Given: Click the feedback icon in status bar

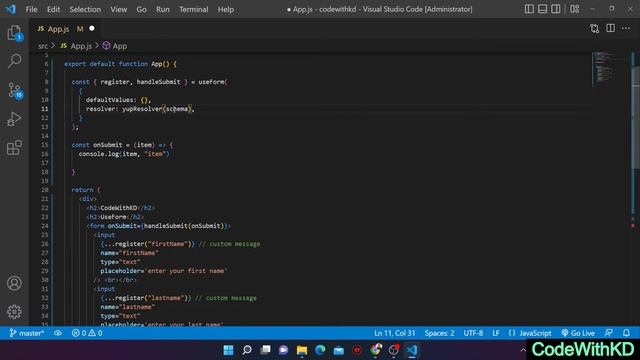Looking at the screenshot, I should pos(608,333).
